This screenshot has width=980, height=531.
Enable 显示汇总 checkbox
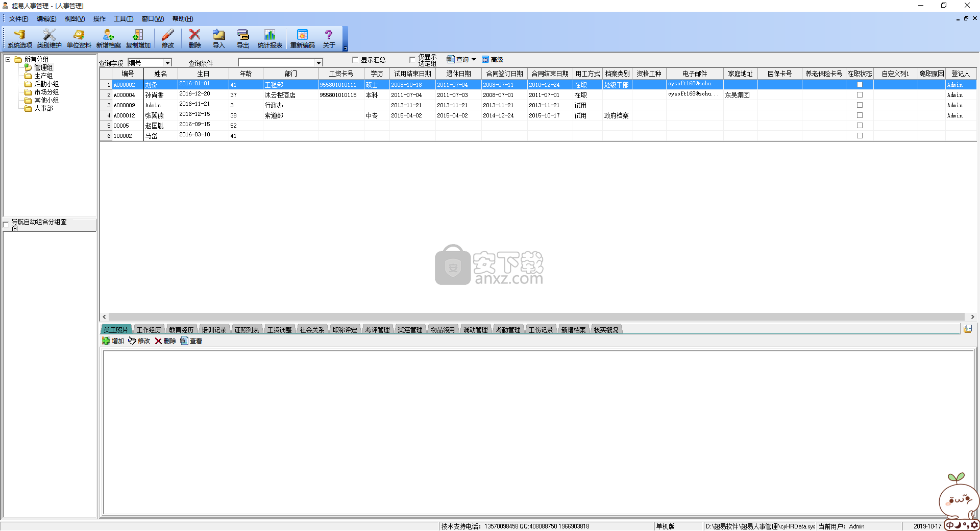355,60
